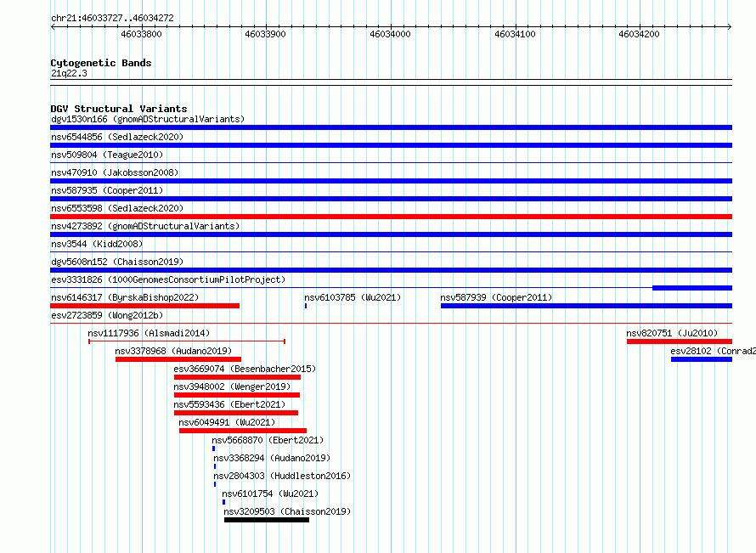This screenshot has width=756, height=553.
Task: Open the esv28102 Conrad variant label
Action: point(713,351)
